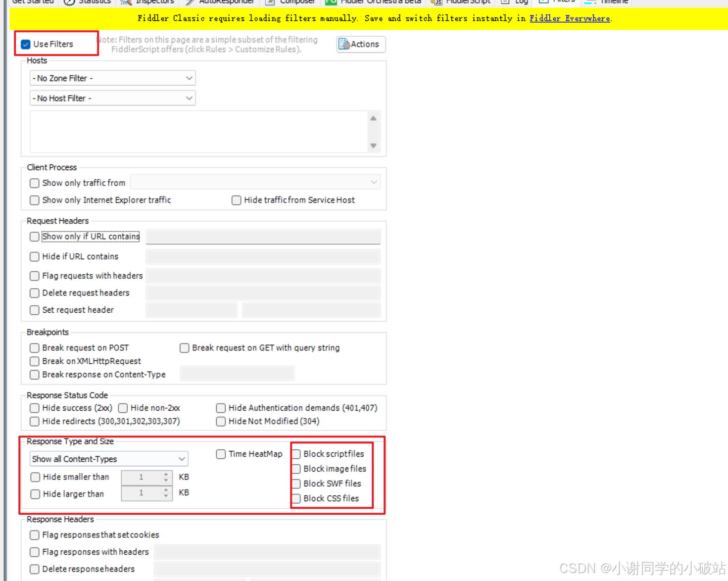Click the Delete response headers text field

tap(267, 569)
